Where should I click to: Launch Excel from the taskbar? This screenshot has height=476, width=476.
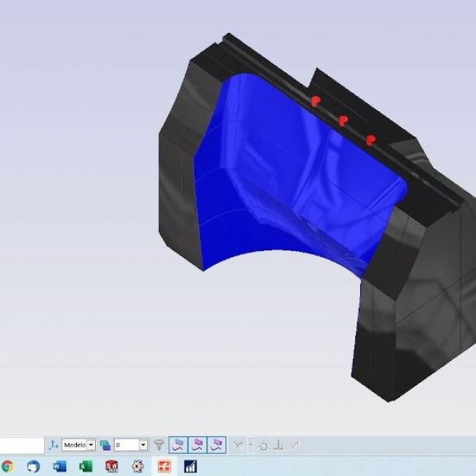86,466
